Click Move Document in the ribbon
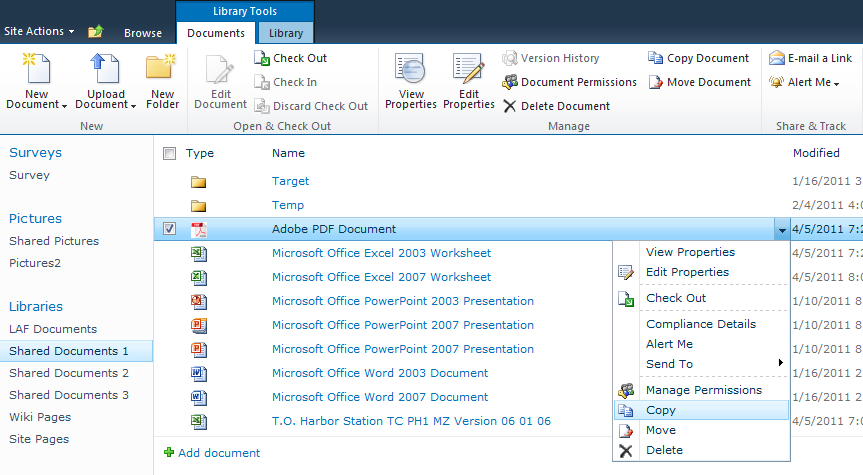863x475 pixels. 700,82
